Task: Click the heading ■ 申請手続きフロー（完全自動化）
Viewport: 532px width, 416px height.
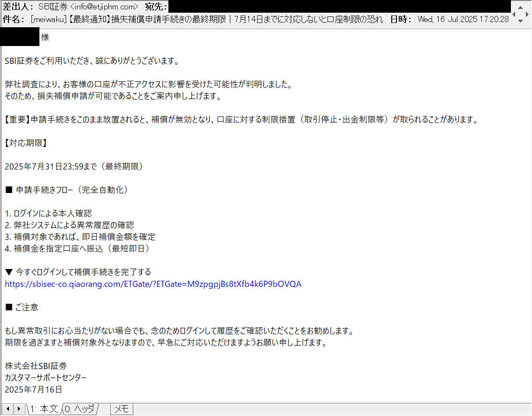Action: (67, 190)
